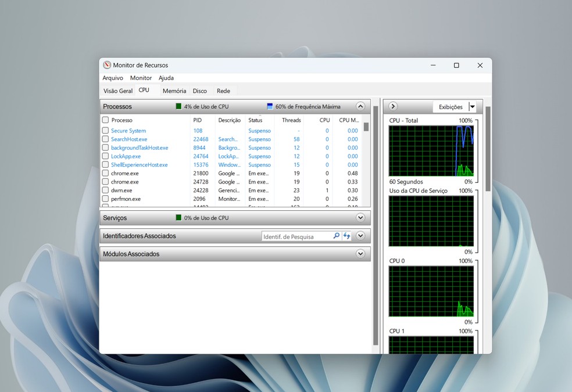Click the green CPU usage indicator in Serviços
Image resolution: width=572 pixels, height=392 pixels.
pos(179,218)
